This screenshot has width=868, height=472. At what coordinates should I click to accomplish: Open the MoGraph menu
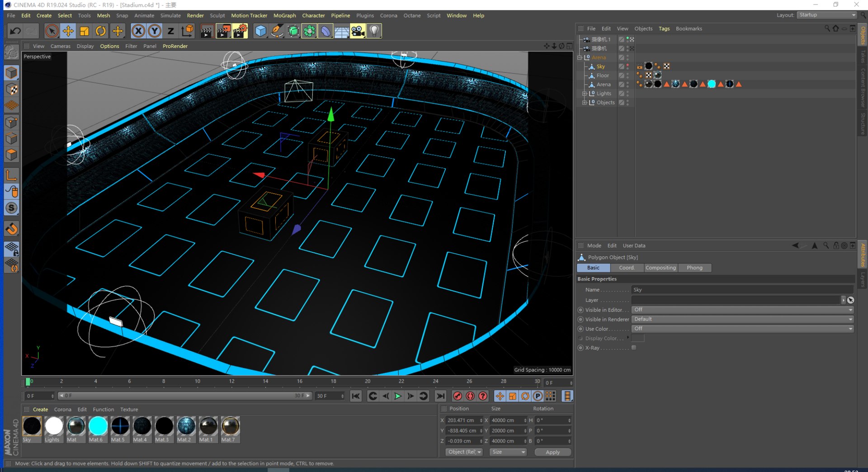tap(284, 15)
